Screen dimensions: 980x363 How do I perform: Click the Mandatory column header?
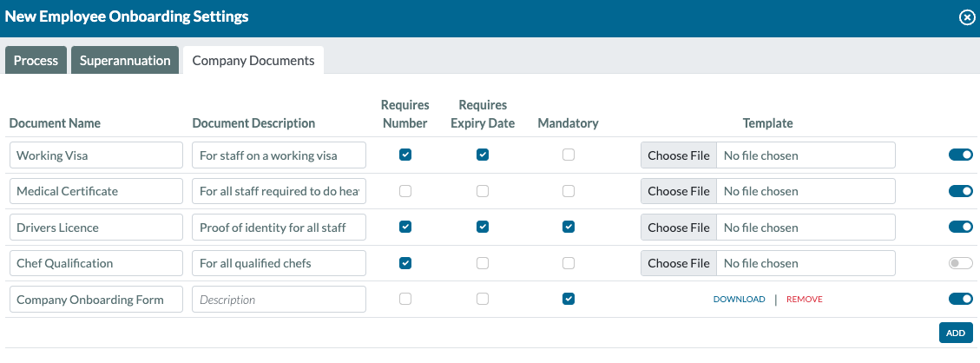click(x=569, y=123)
